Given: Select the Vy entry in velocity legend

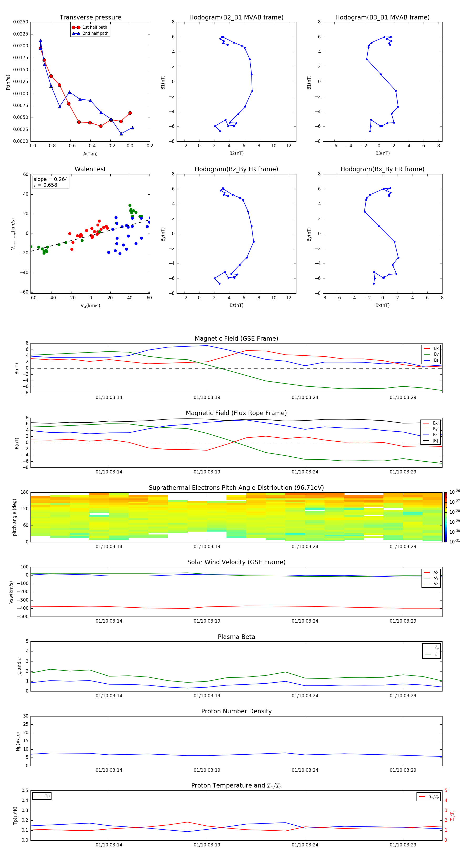Looking at the screenshot, I should 431,578.
